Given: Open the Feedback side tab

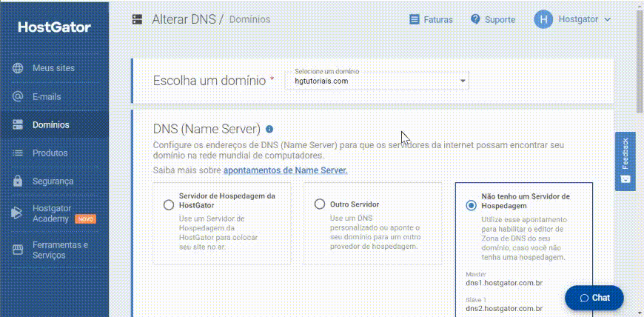Looking at the screenshot, I should pos(625,161).
